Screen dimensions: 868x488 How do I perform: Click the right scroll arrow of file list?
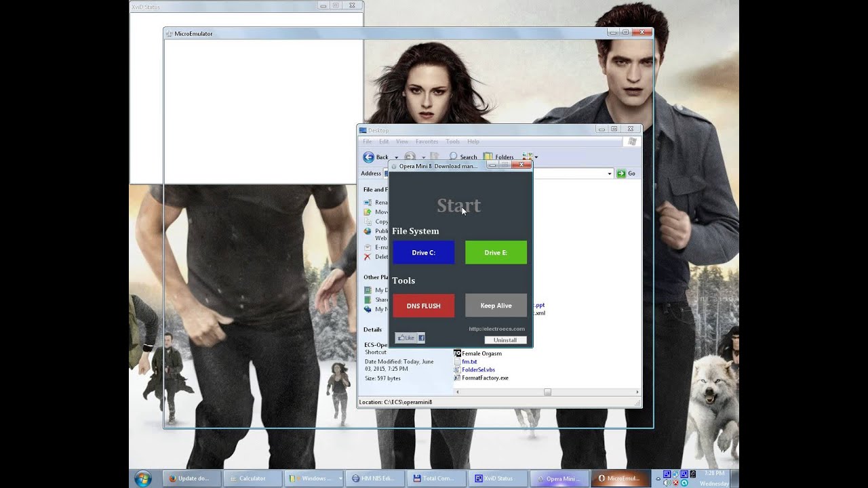[637, 392]
